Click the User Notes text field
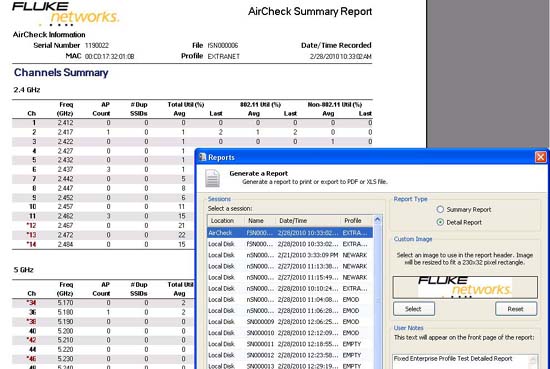Image resolution: width=550 pixels, height=369 pixels. pyautogui.click(x=465, y=362)
